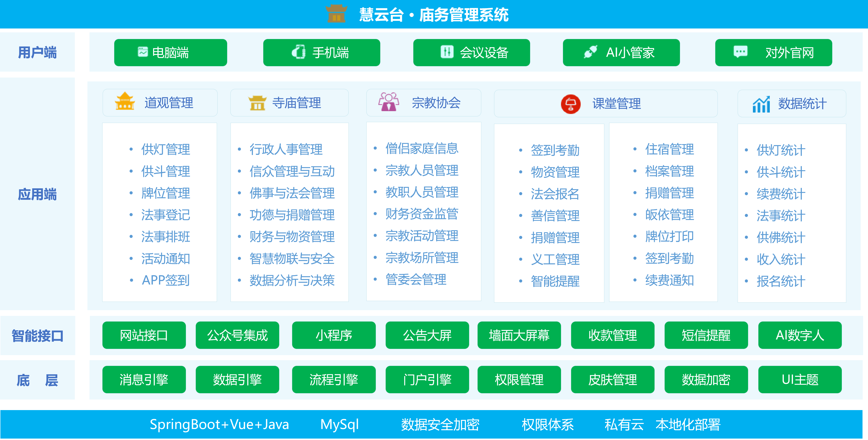The image size is (868, 440).
Task: Open the AI小管家 button
Action: point(621,52)
